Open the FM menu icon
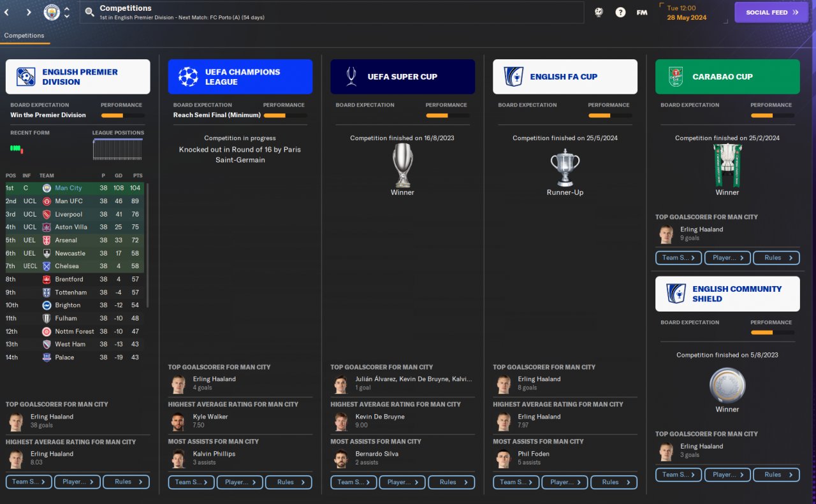Viewport: 816px width, 504px height. [x=642, y=12]
